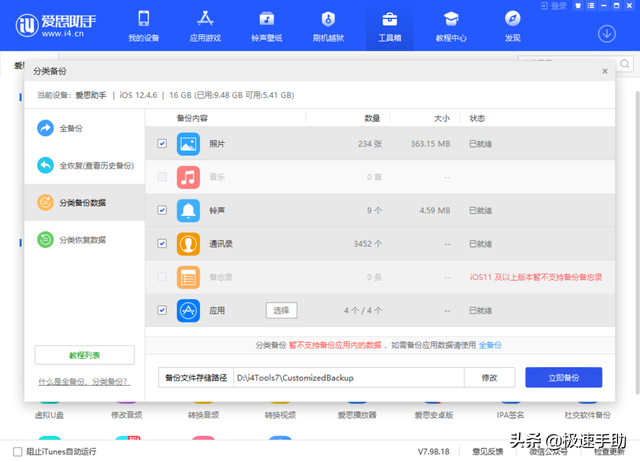The width and height of the screenshot is (640, 462).
Task: Close the 分类备份 dialog
Action: click(604, 71)
